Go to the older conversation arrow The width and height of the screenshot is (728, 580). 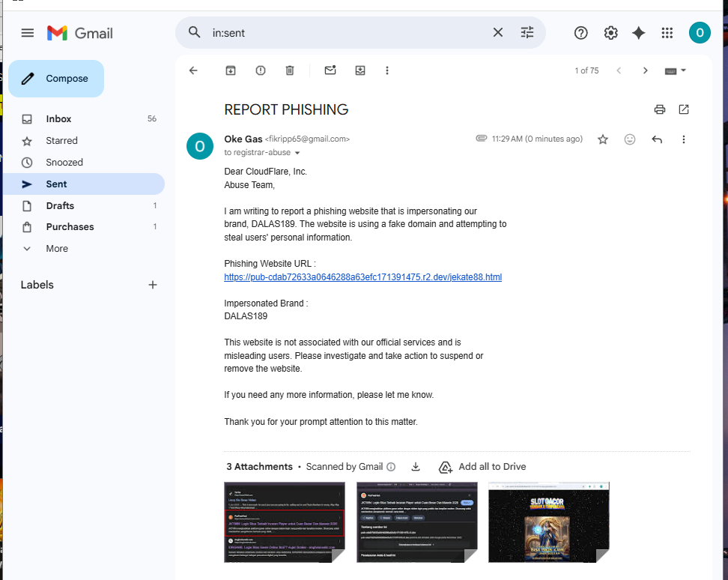[646, 70]
